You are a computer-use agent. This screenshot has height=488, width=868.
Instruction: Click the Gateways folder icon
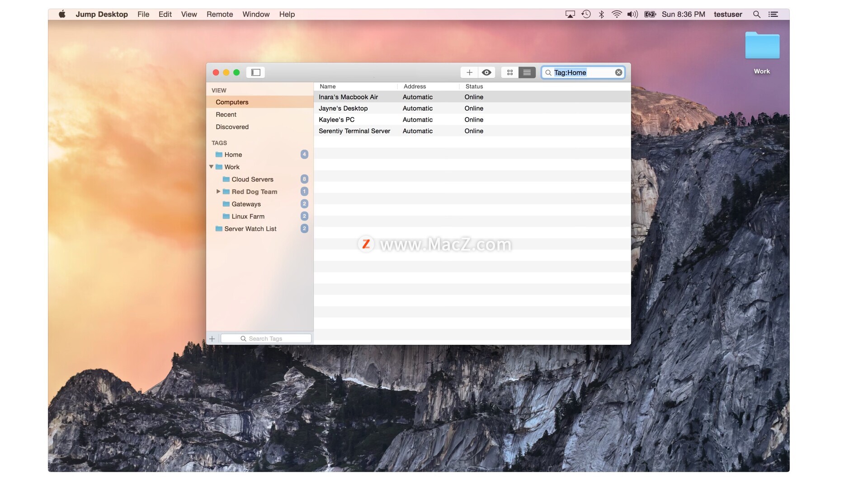click(x=226, y=204)
